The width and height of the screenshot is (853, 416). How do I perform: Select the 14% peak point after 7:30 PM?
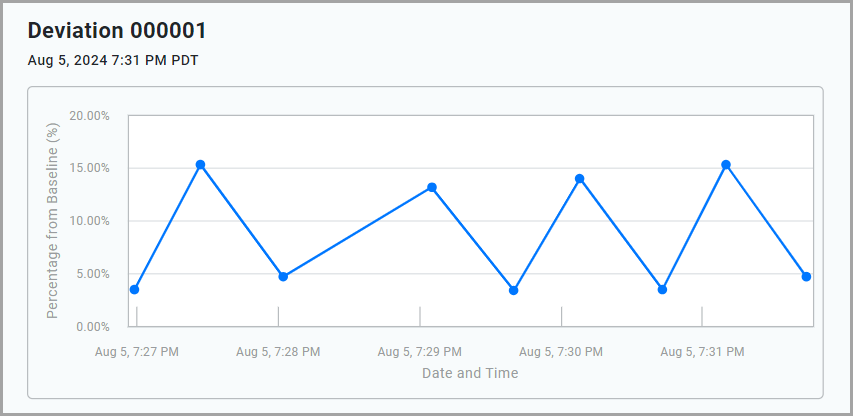coord(579,179)
